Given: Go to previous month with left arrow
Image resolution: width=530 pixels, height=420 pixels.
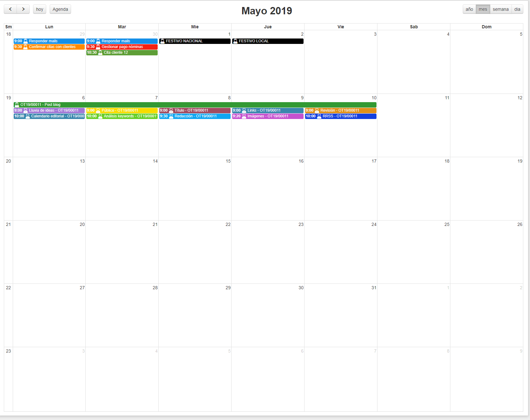Looking at the screenshot, I should (x=10, y=9).
